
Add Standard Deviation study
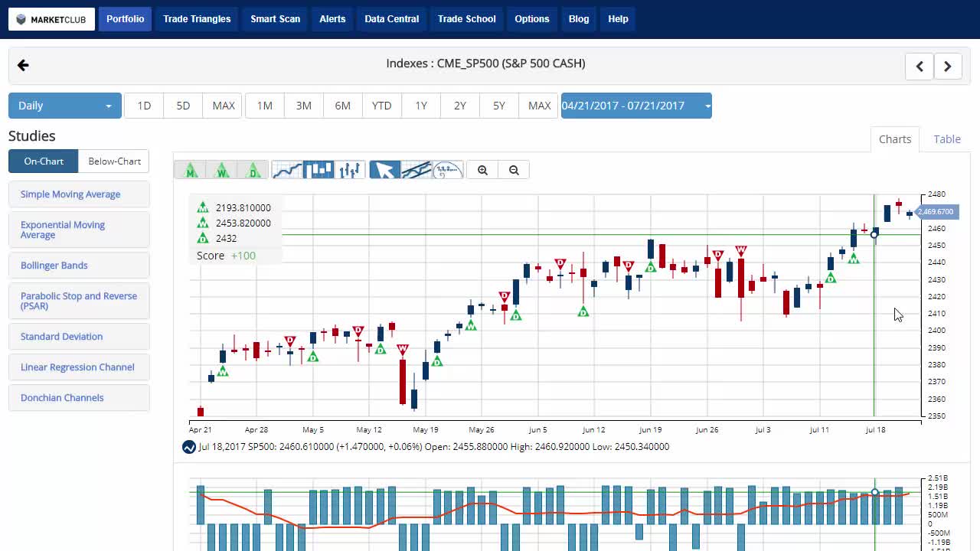pos(79,337)
